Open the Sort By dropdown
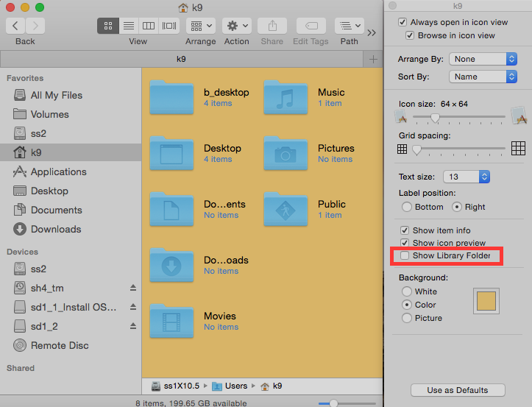The width and height of the screenshot is (532, 407). coord(483,77)
